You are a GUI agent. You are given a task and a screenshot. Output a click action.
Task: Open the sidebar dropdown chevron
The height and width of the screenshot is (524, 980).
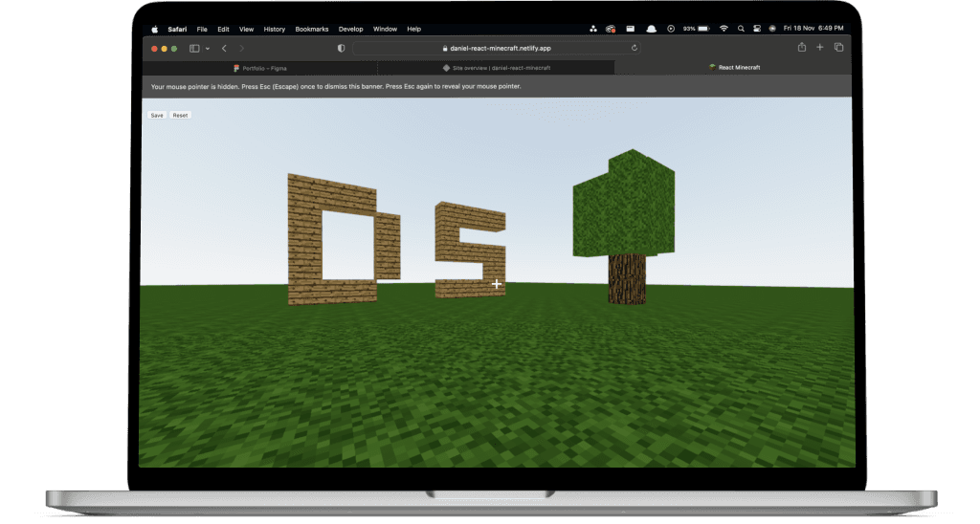207,48
